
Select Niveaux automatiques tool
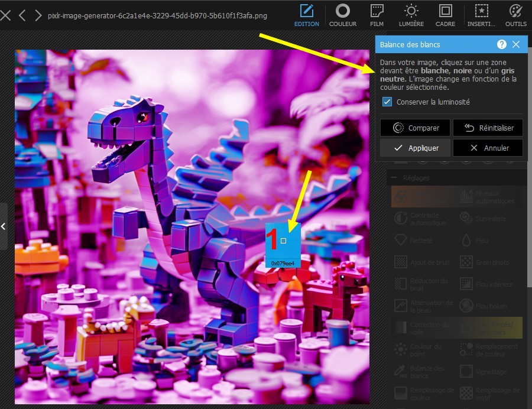tap(489, 197)
